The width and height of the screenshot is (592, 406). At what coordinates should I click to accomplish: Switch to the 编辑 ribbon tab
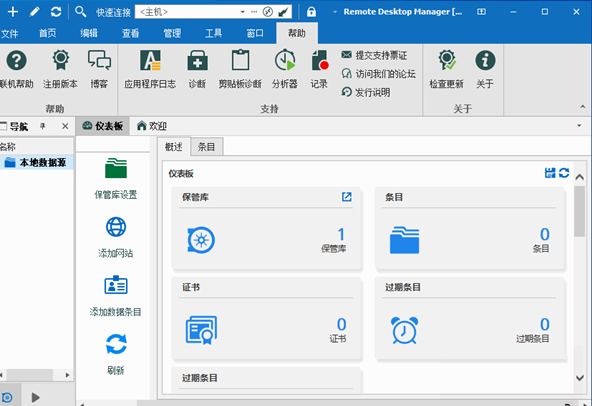click(x=89, y=33)
